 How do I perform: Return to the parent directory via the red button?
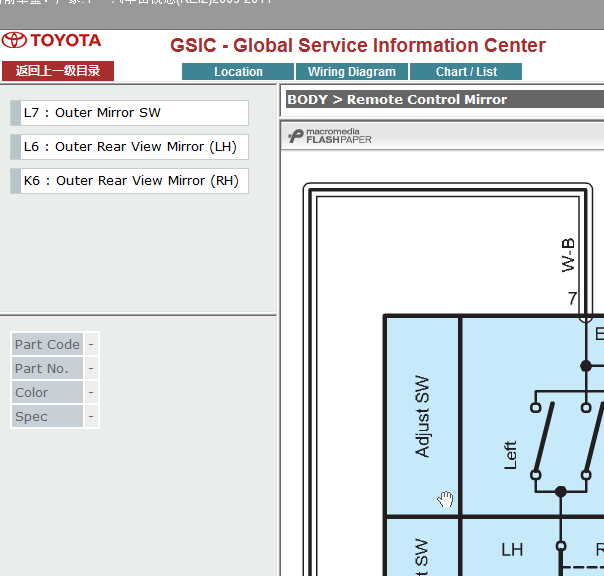pyautogui.click(x=58, y=71)
